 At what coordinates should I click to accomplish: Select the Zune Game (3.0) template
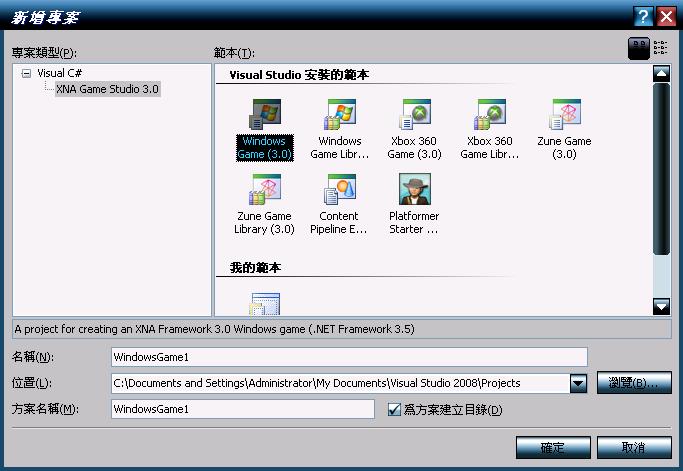click(x=565, y=114)
